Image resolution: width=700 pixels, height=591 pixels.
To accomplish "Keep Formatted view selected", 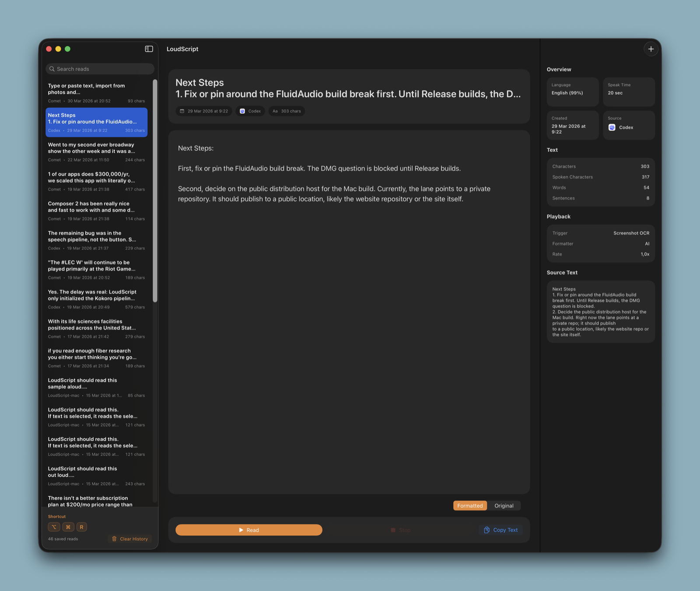I will 470,506.
